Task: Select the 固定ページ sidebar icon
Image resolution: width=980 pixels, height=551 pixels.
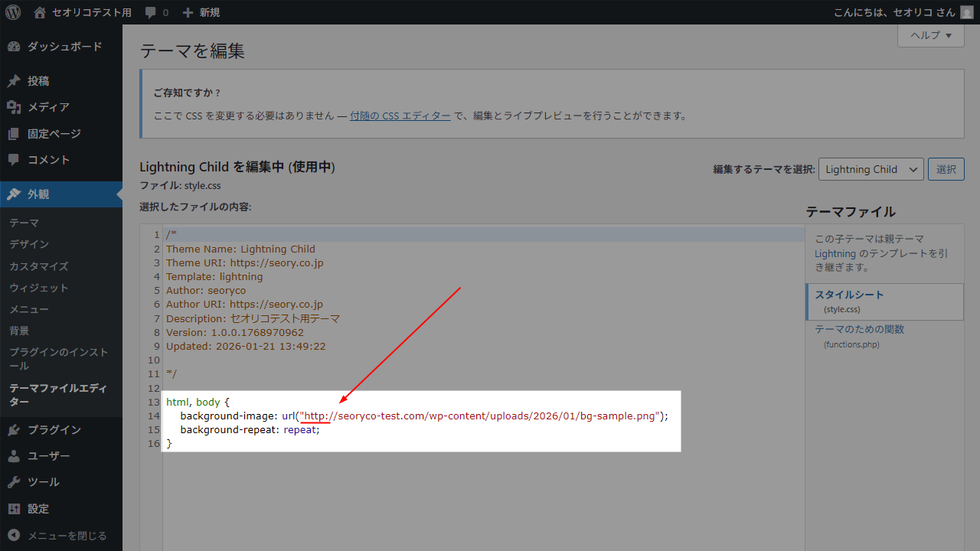Action: pyautogui.click(x=13, y=133)
